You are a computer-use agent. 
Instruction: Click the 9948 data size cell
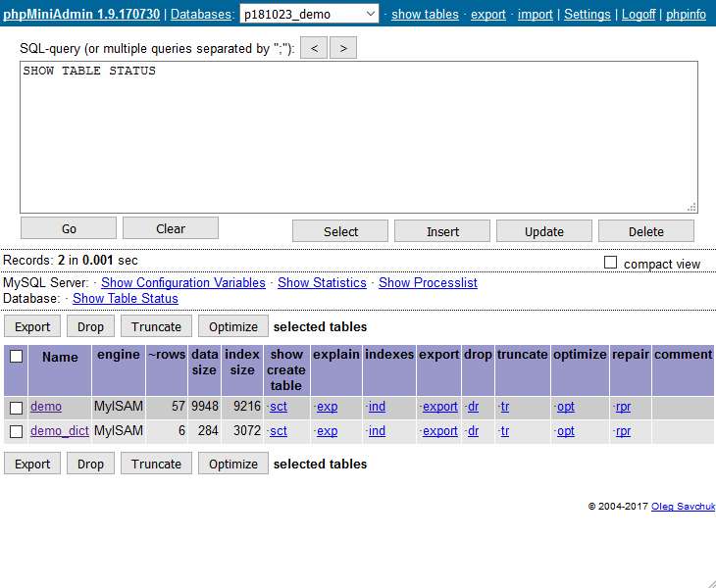205,407
